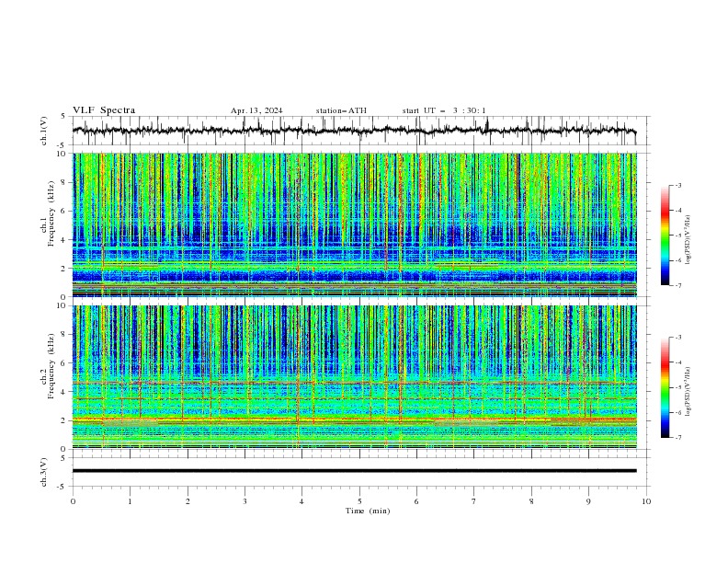Click the ch.1 color bar 'log(PSD)(V²/Hz)' label
The image size is (728, 563).
tap(688, 240)
